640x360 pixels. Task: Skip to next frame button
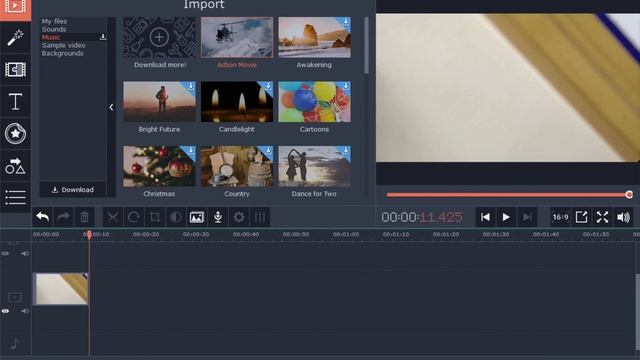tap(527, 217)
